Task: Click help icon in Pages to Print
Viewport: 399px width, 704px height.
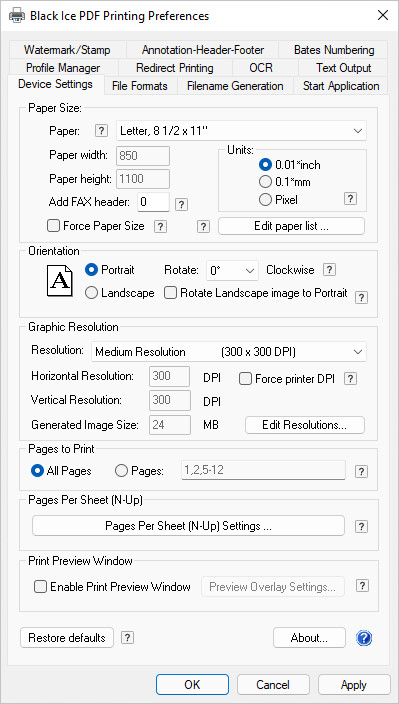Action: click(x=361, y=471)
